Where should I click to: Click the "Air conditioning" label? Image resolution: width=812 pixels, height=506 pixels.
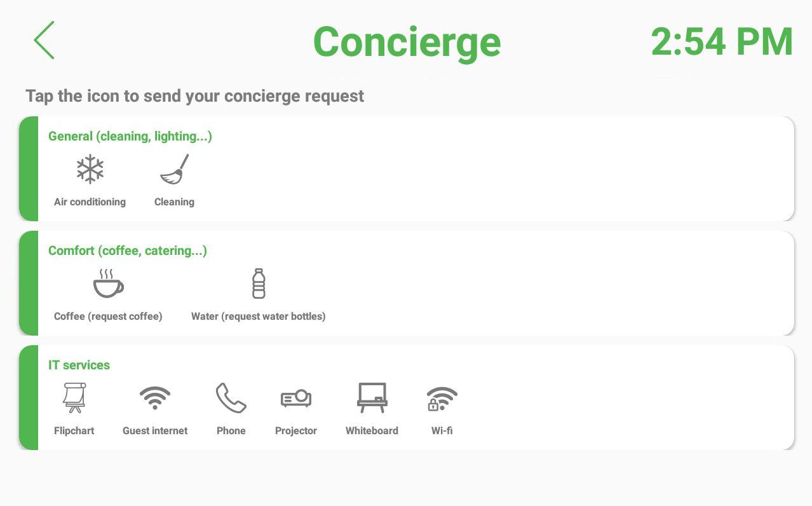pyautogui.click(x=90, y=202)
